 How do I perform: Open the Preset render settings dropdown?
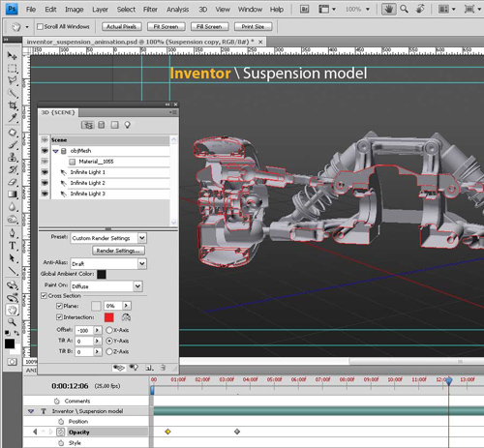tap(142, 238)
